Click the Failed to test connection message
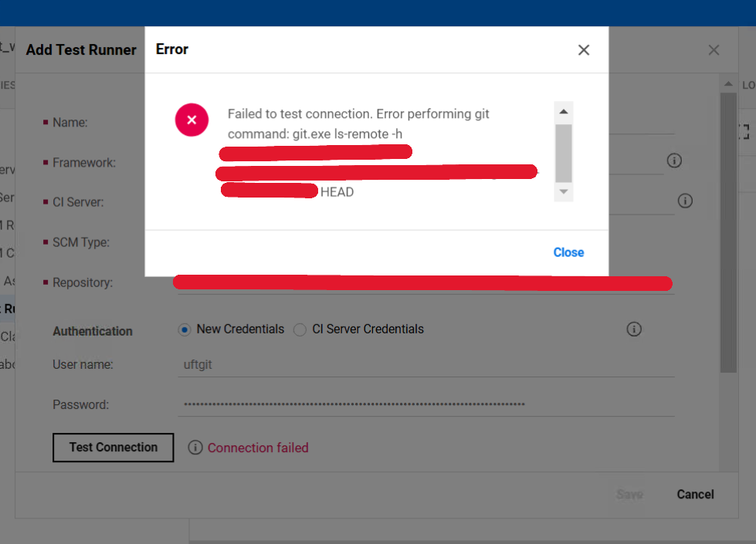 coord(358,123)
